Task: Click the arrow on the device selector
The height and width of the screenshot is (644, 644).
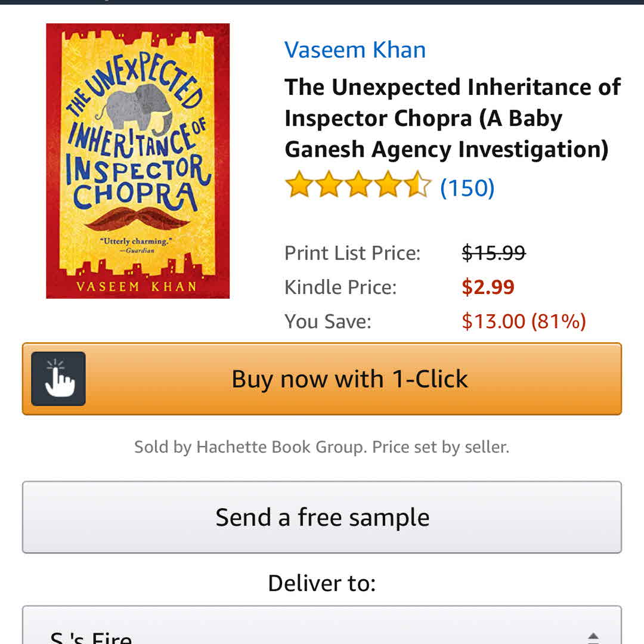Action: [x=592, y=636]
